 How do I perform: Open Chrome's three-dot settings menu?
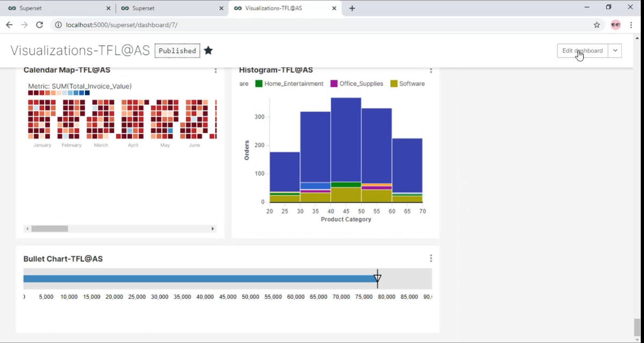[x=631, y=25]
